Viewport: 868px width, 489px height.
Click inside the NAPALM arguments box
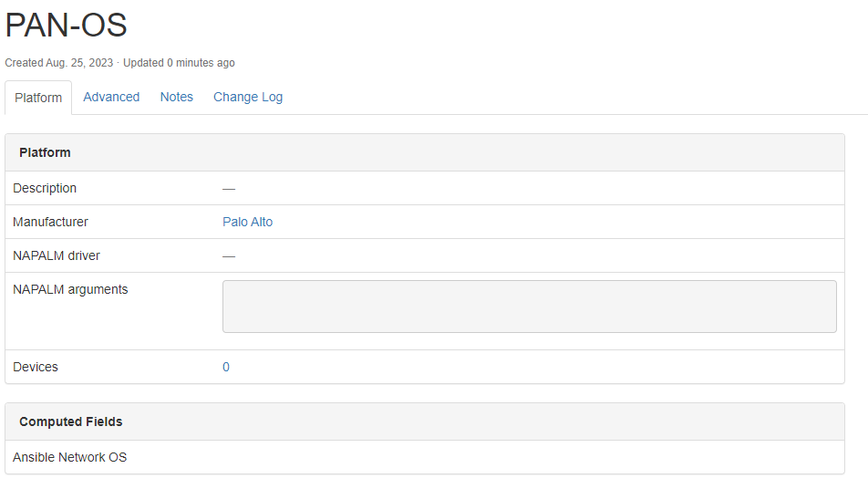pyautogui.click(x=529, y=307)
